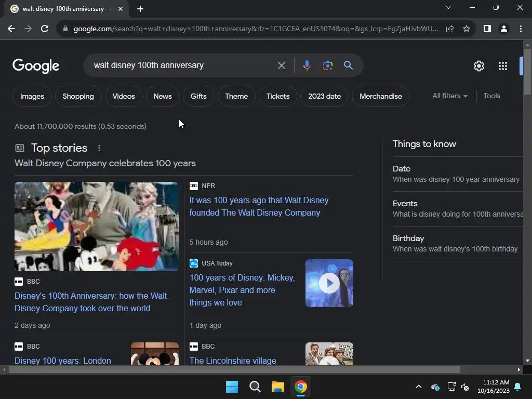
Task: Click the browser forward arrow
Action: pyautogui.click(x=28, y=29)
